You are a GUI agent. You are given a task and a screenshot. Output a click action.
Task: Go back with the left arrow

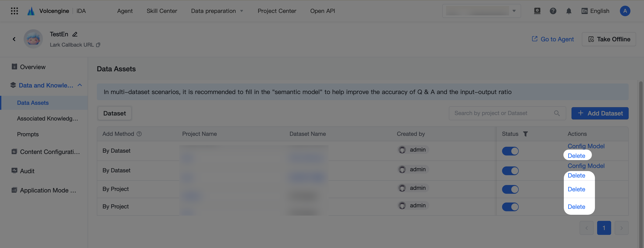14,39
